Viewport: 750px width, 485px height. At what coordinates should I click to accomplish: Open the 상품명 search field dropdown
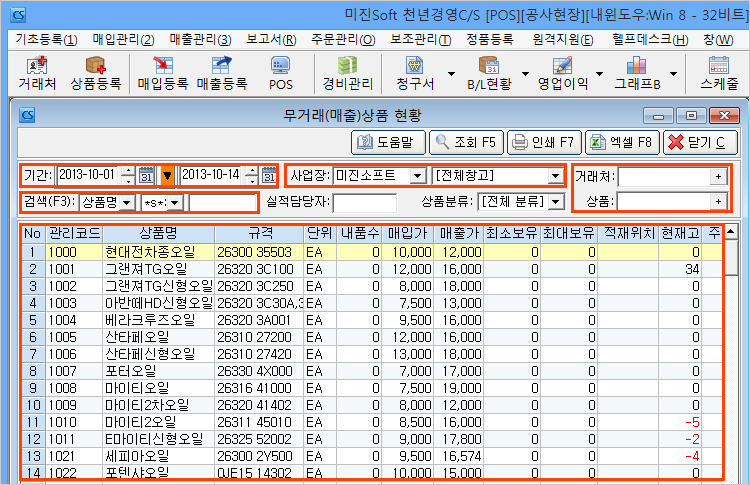pyautogui.click(x=126, y=203)
